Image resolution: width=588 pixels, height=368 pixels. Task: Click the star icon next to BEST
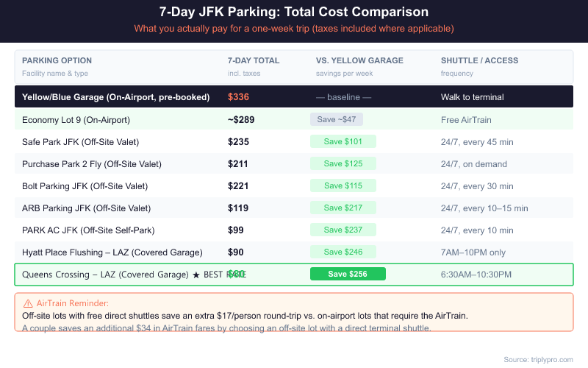coord(196,275)
